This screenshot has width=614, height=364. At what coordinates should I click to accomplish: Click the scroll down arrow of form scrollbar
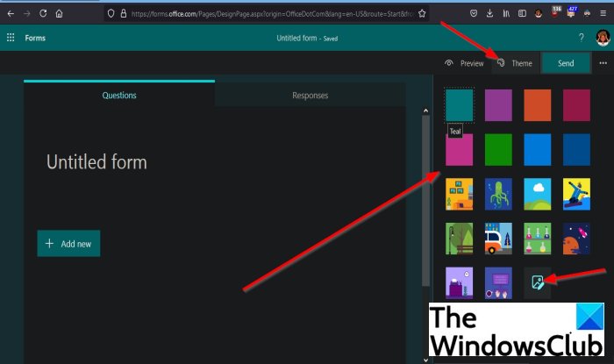click(x=425, y=360)
